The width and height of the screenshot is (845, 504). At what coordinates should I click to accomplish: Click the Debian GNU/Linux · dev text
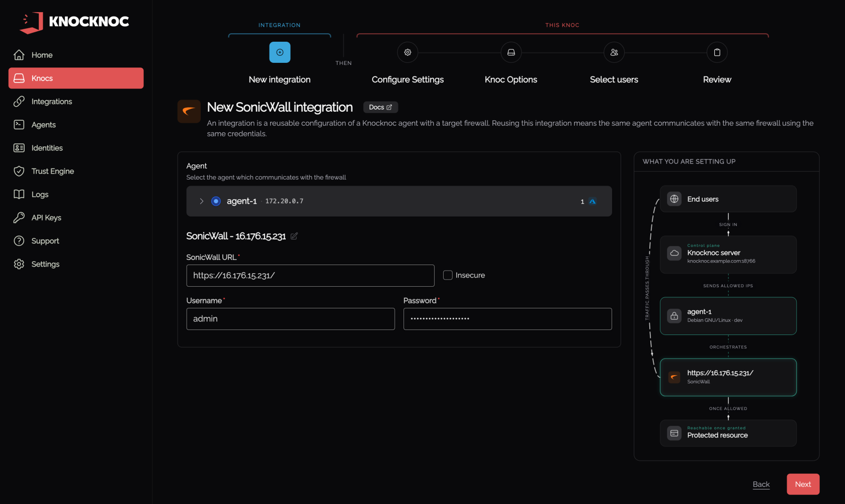tap(715, 320)
